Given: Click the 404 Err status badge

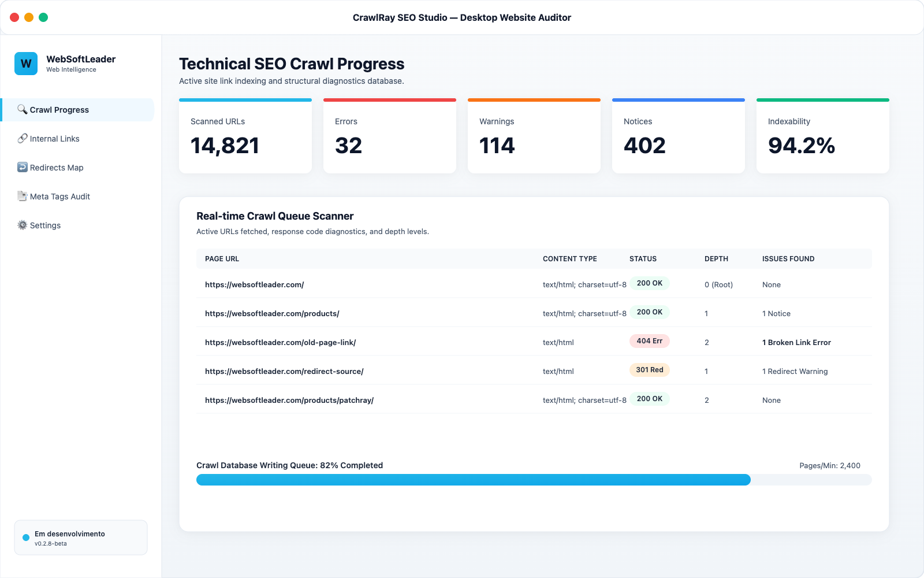Looking at the screenshot, I should click(x=650, y=341).
